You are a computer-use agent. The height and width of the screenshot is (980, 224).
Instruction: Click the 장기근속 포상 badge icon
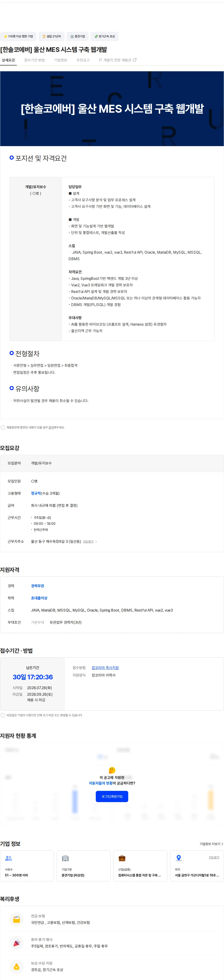click(x=96, y=36)
